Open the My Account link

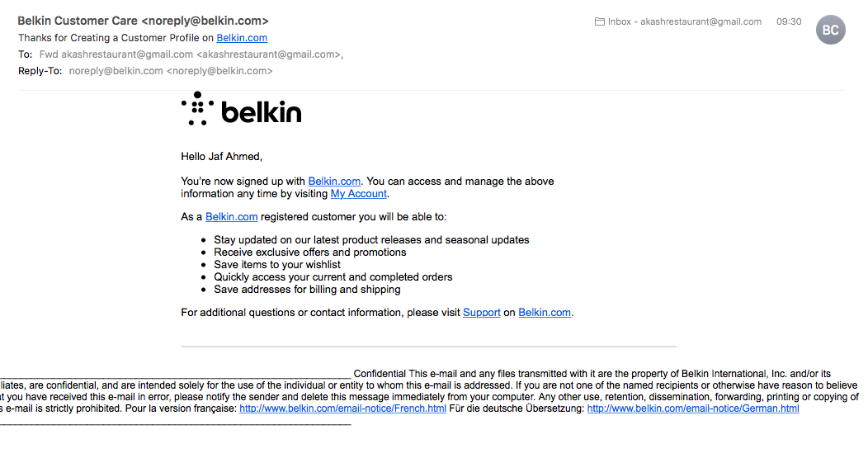pos(358,194)
